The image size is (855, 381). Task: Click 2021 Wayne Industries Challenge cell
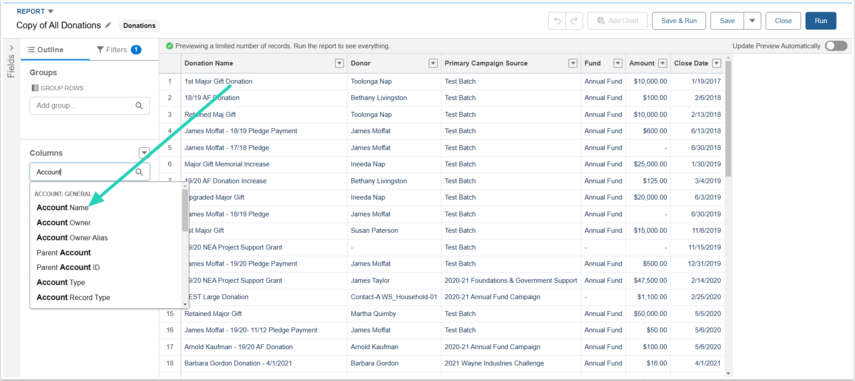(x=511, y=363)
